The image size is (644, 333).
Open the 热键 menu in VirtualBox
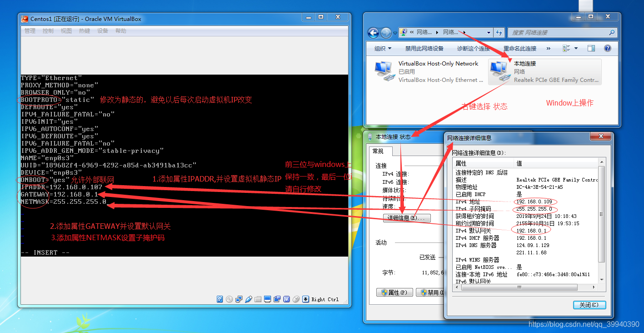click(85, 31)
